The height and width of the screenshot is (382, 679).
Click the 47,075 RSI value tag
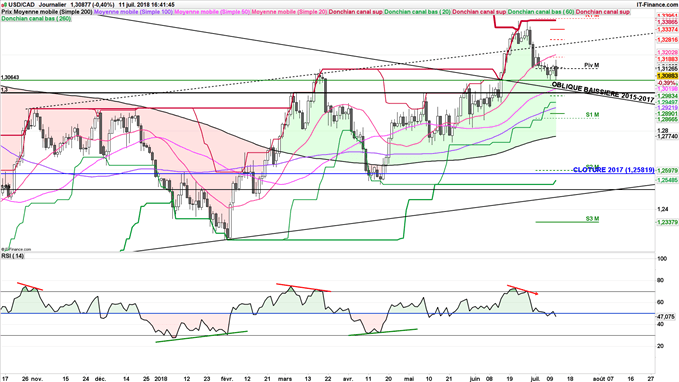pyautogui.click(x=666, y=317)
